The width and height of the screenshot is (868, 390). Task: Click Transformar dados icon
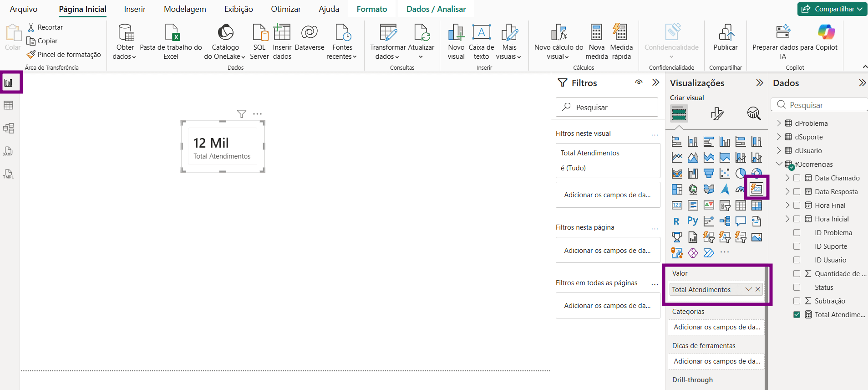click(x=388, y=33)
